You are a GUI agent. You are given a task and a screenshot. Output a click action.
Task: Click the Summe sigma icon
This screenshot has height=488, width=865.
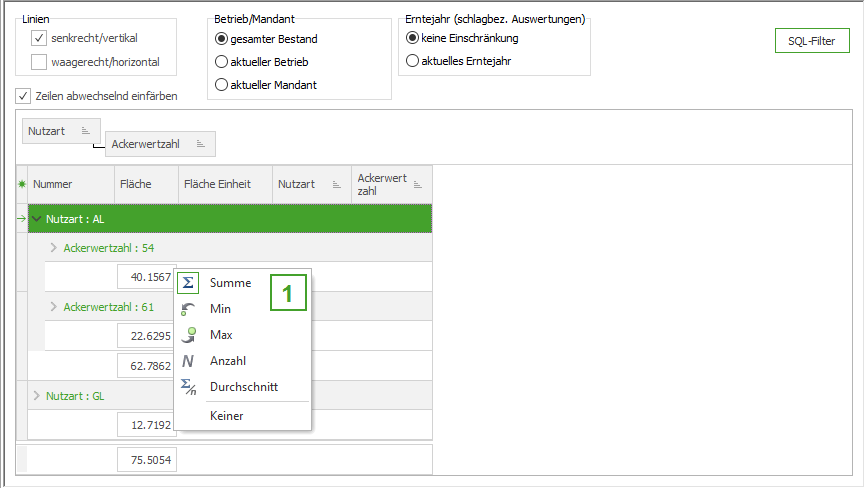[x=189, y=283]
